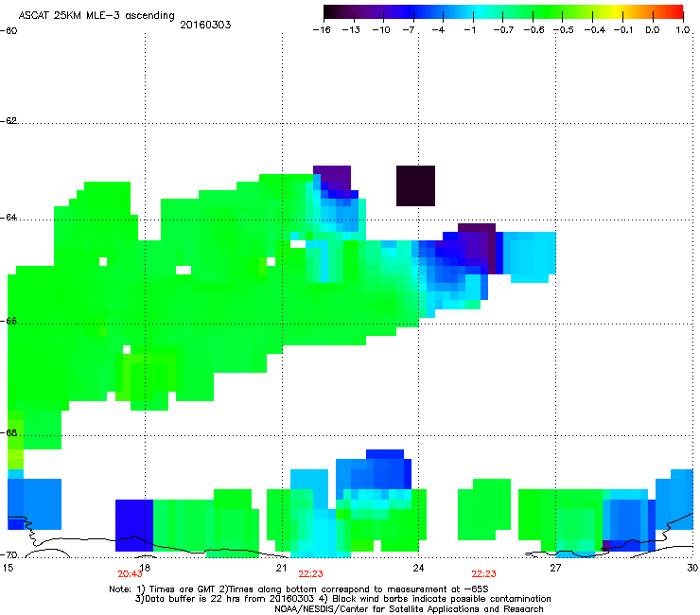
Task: Click the -0.4 color scale label
Action: click(595, 30)
